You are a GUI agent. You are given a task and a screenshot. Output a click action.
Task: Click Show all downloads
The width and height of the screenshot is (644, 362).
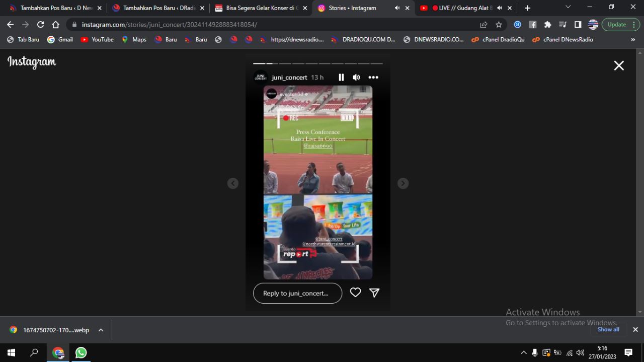608,329
